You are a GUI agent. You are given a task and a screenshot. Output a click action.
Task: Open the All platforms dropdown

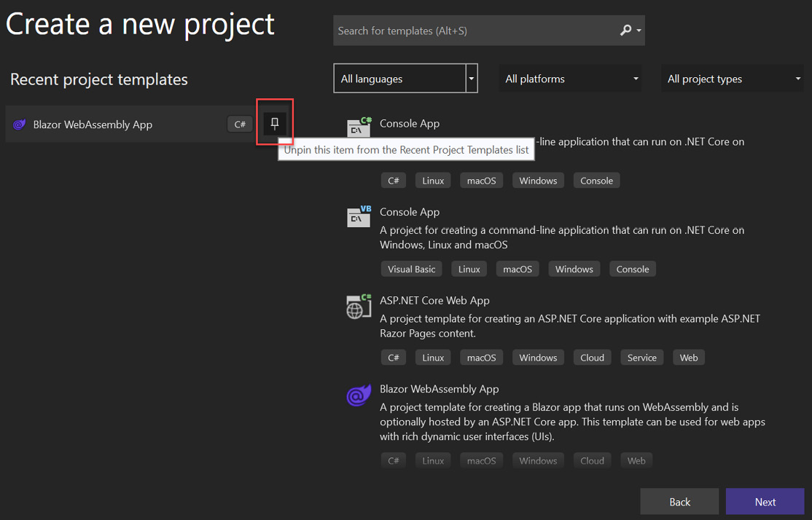point(570,79)
